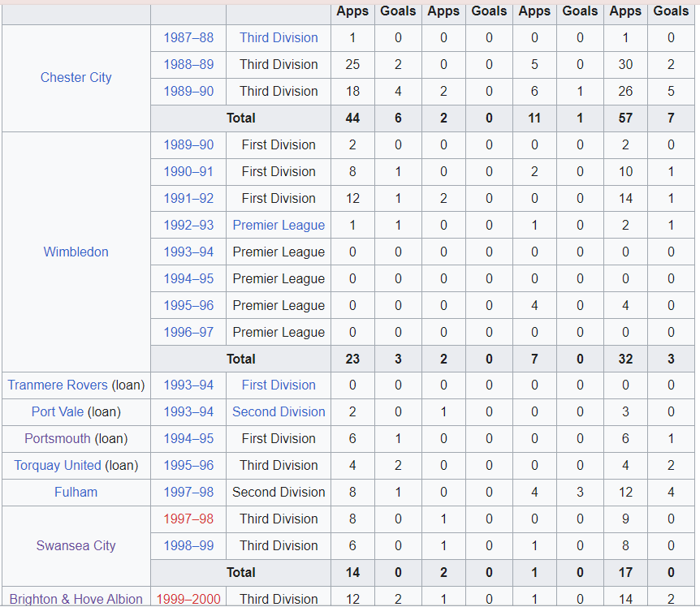Click the "32" cell in Wimbledon's total row
This screenshot has height=607, width=700.
(625, 359)
